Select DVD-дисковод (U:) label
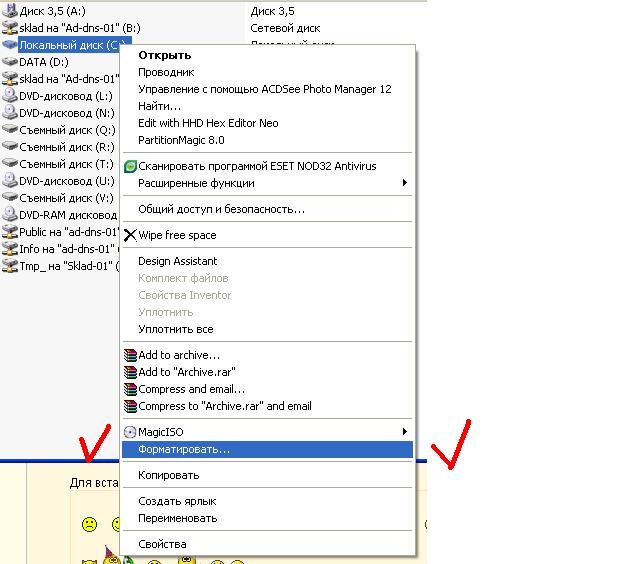The height and width of the screenshot is (564, 628). click(x=67, y=181)
